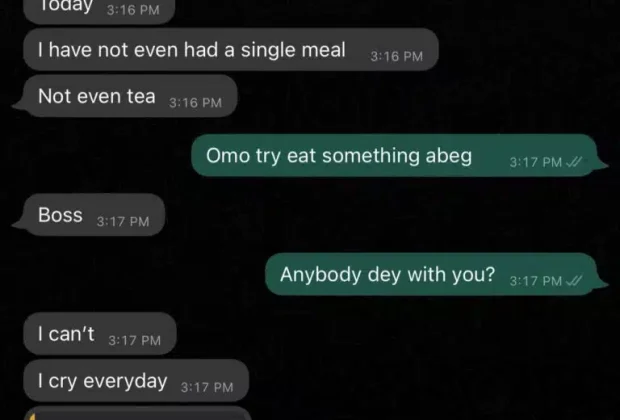
Task: Click the 3:17 PM timestamp on "Omo try eat something abeg"
Action: (x=535, y=161)
